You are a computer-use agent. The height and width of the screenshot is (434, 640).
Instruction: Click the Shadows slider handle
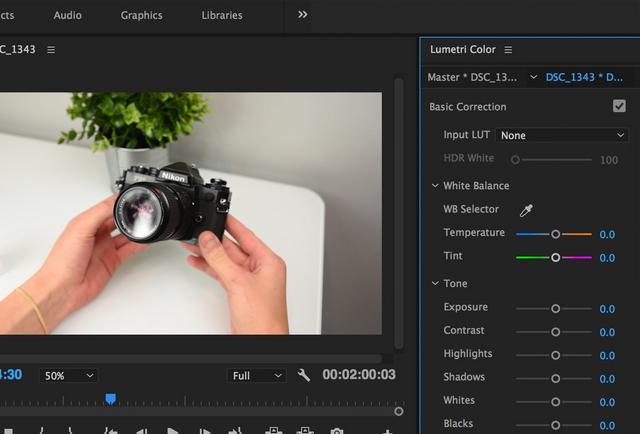(556, 378)
